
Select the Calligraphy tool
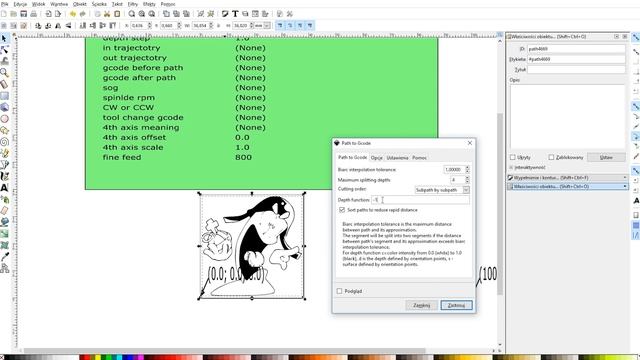(4, 176)
